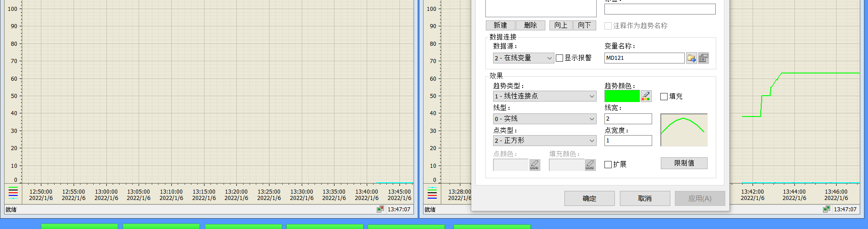Open the 数据源 dropdown
Viewport: 868px width, 229px height.
(523, 58)
